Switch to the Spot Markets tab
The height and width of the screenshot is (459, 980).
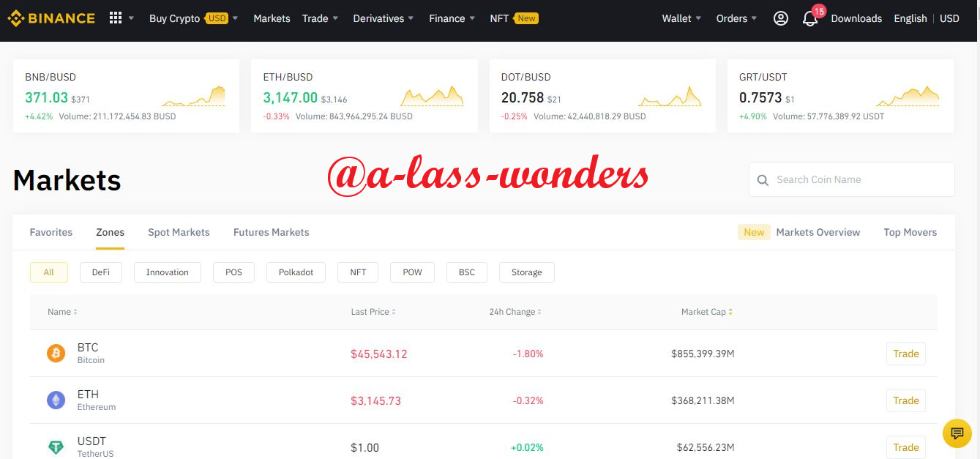click(179, 232)
